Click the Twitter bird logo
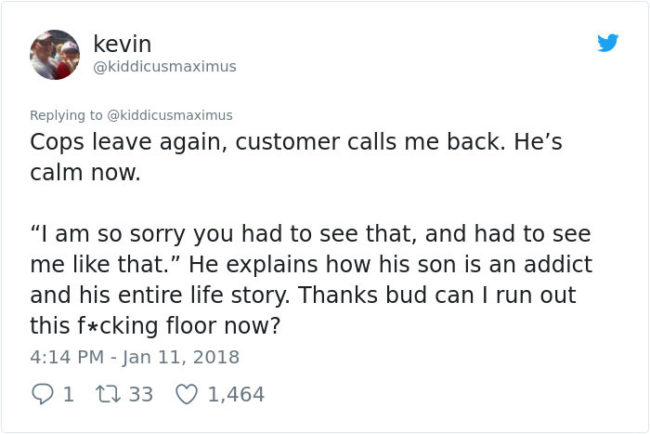650x434 pixels. pos(606,44)
